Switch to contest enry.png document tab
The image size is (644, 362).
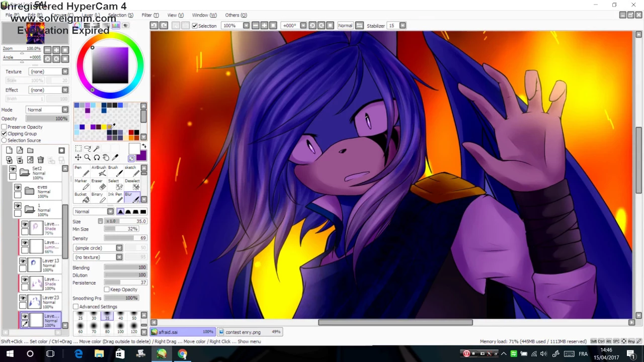(251, 332)
